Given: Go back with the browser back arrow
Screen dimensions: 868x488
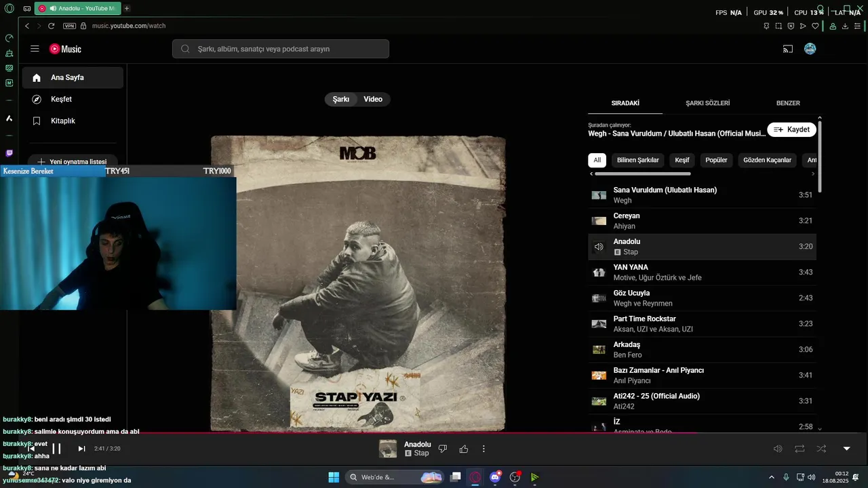Looking at the screenshot, I should (x=27, y=26).
